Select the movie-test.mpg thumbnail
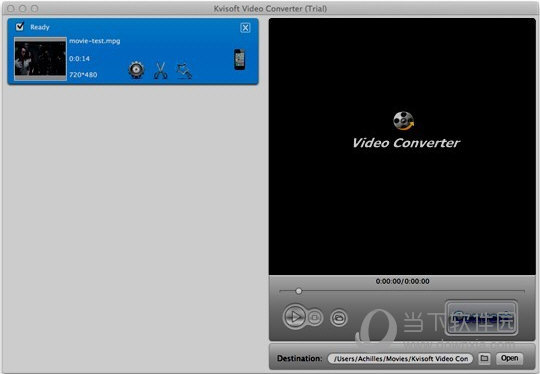540x374 pixels. point(40,59)
